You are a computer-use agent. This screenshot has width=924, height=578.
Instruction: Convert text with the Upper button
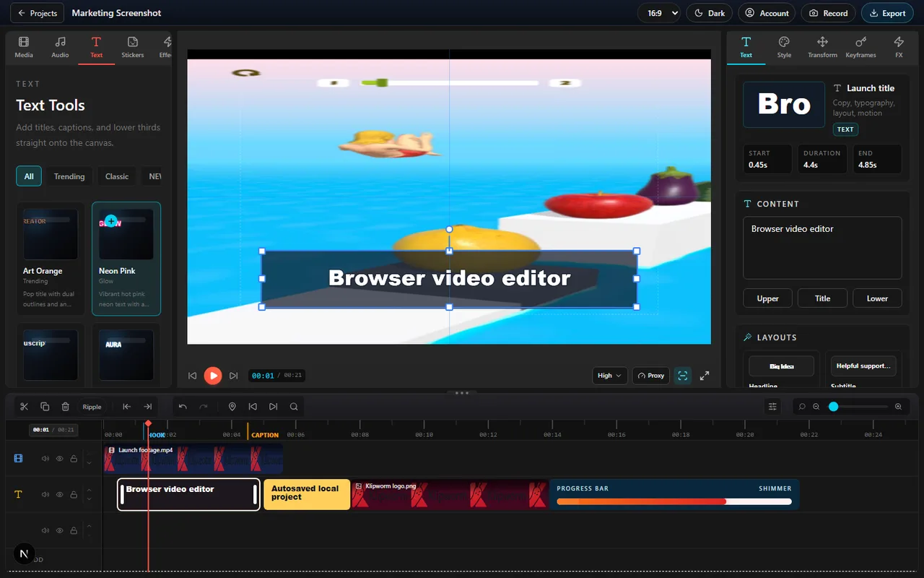point(767,298)
